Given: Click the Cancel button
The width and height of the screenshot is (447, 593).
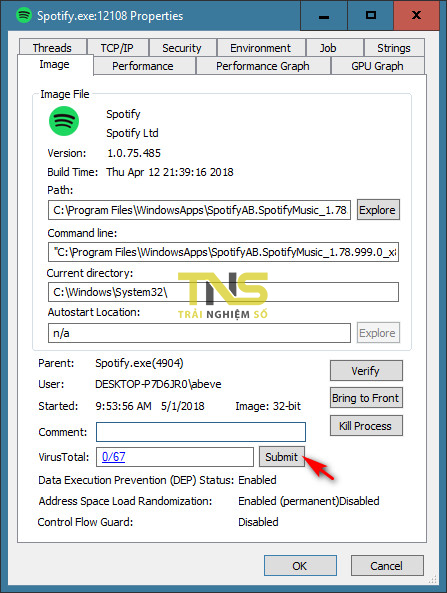Looking at the screenshot, I should click(387, 566).
